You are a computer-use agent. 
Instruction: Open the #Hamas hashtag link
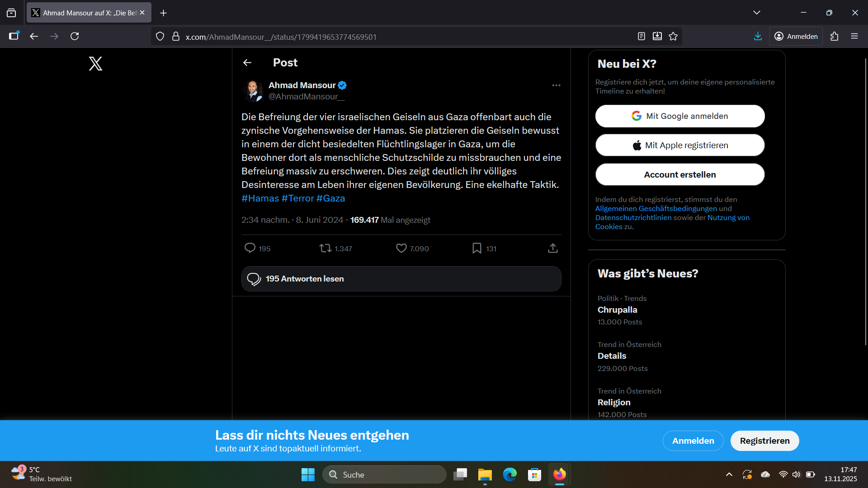260,198
